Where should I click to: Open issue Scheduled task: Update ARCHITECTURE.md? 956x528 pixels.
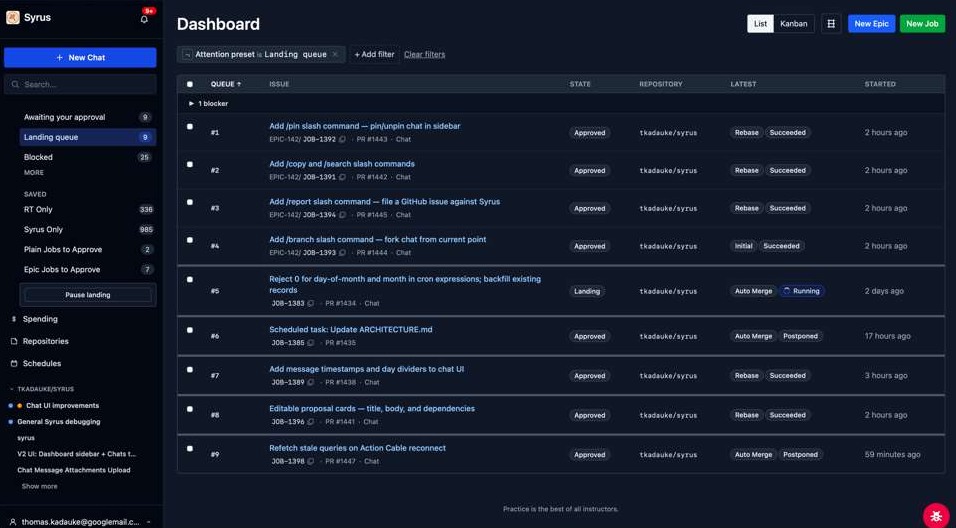pos(351,330)
